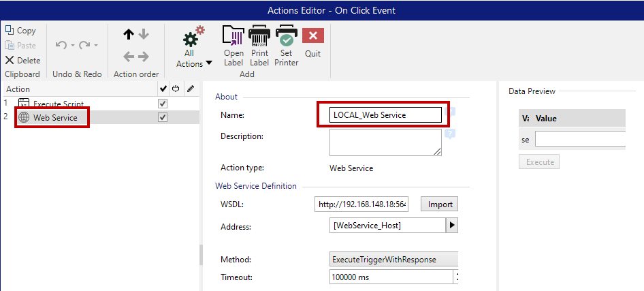The width and height of the screenshot is (644, 291).
Task: Click the Import button next to WSDL
Action: pyautogui.click(x=439, y=204)
